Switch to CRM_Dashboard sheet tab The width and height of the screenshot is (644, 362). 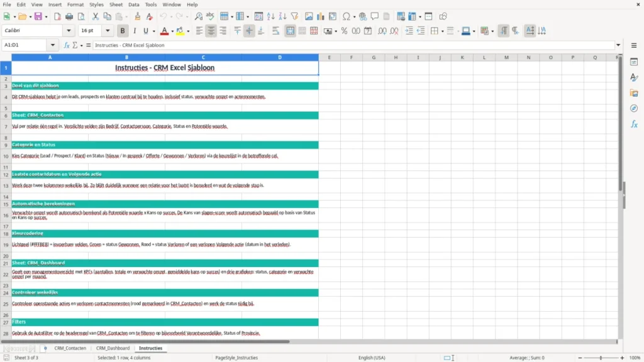(x=113, y=348)
